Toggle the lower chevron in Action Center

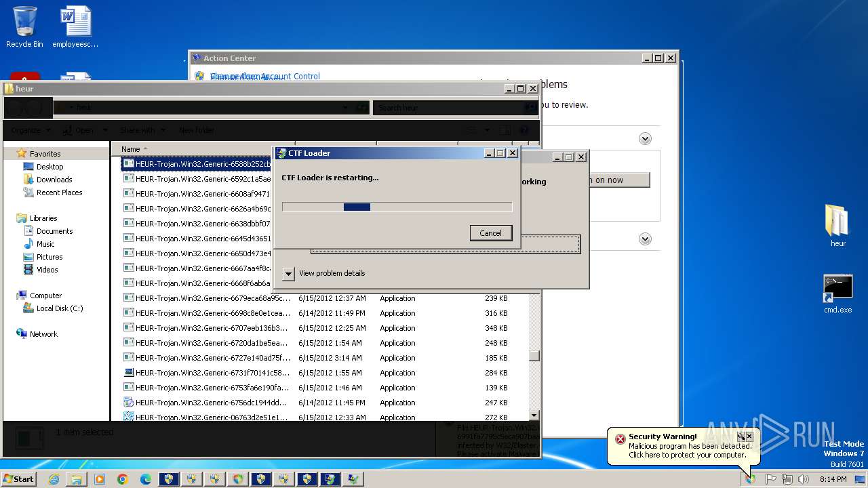[x=645, y=239]
